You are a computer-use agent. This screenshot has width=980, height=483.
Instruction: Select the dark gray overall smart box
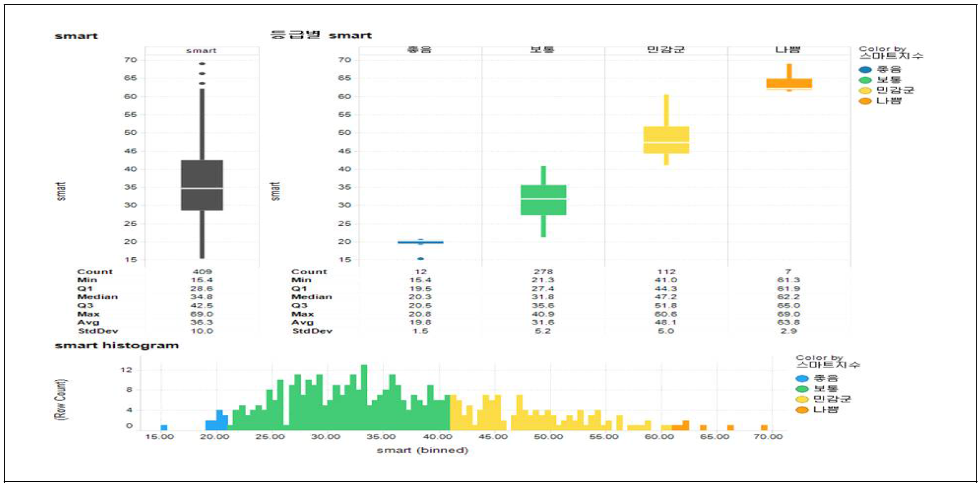pyautogui.click(x=202, y=185)
